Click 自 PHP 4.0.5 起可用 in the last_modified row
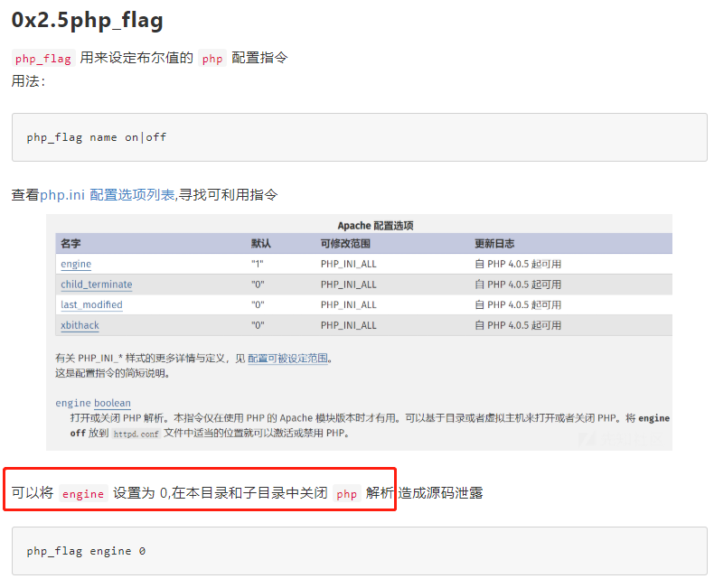This screenshot has width=714, height=588. click(x=518, y=305)
